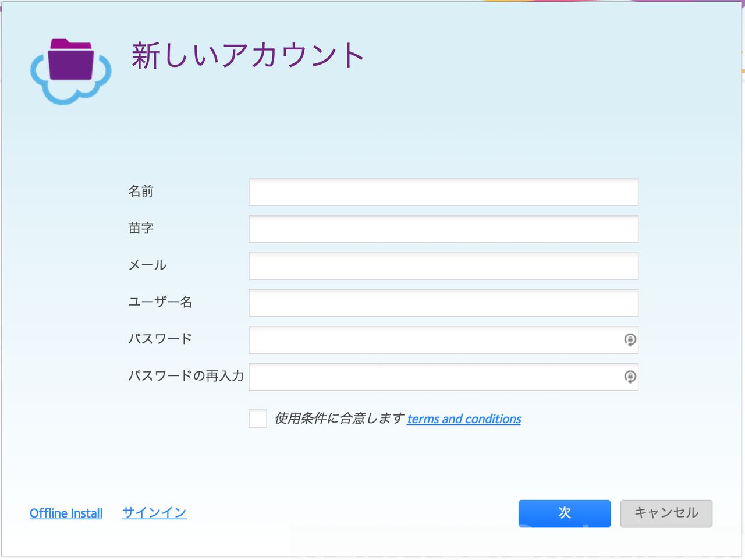Click the key icon in パスワードの再入力 field
The width and height of the screenshot is (745, 560).
click(x=630, y=377)
